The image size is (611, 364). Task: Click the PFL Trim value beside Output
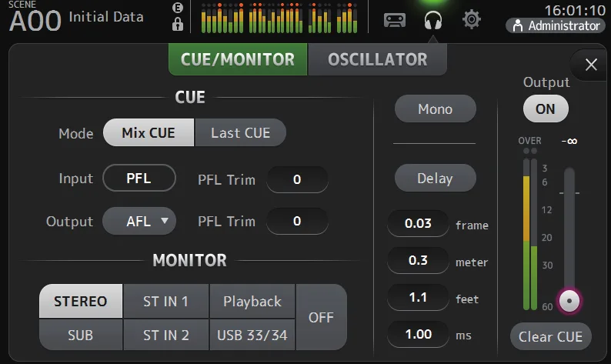tap(297, 221)
